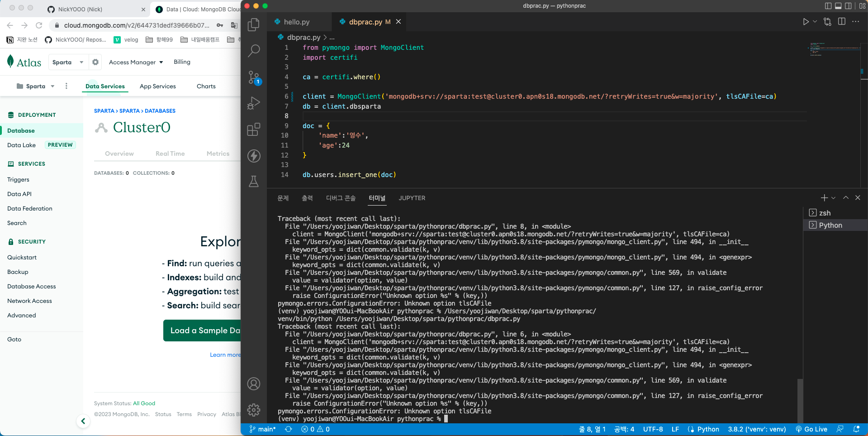This screenshot has height=436, width=868.
Task: Customize layout from the VS Code title bar
Action: pyautogui.click(x=862, y=6)
